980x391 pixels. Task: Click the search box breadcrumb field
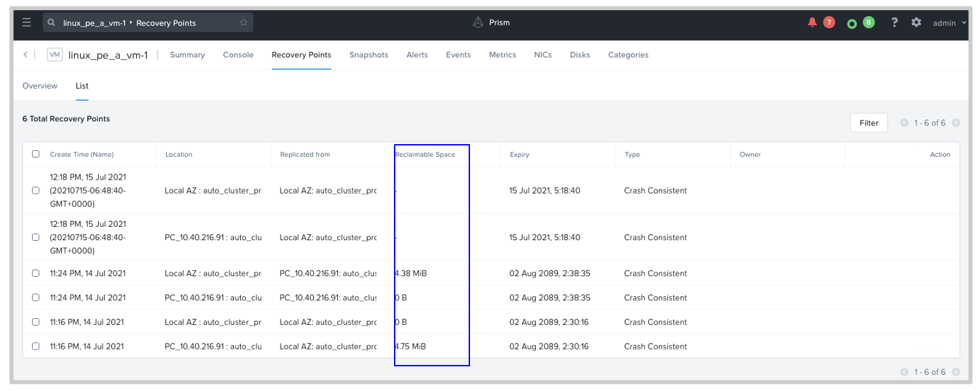coord(148,23)
